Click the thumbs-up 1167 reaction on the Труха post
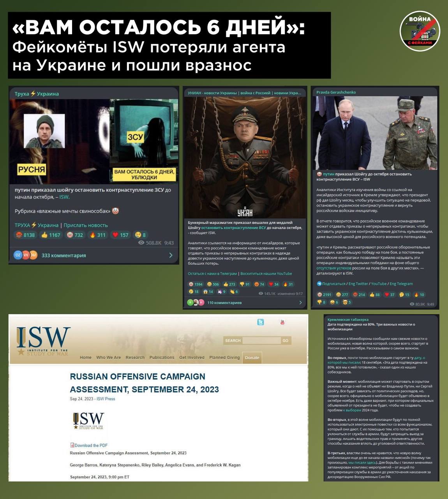Image resolution: width=448 pixels, height=499 pixels. tap(51, 235)
